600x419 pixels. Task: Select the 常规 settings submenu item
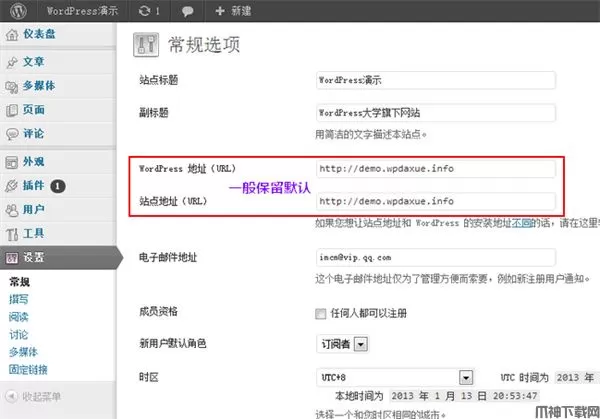click(20, 282)
